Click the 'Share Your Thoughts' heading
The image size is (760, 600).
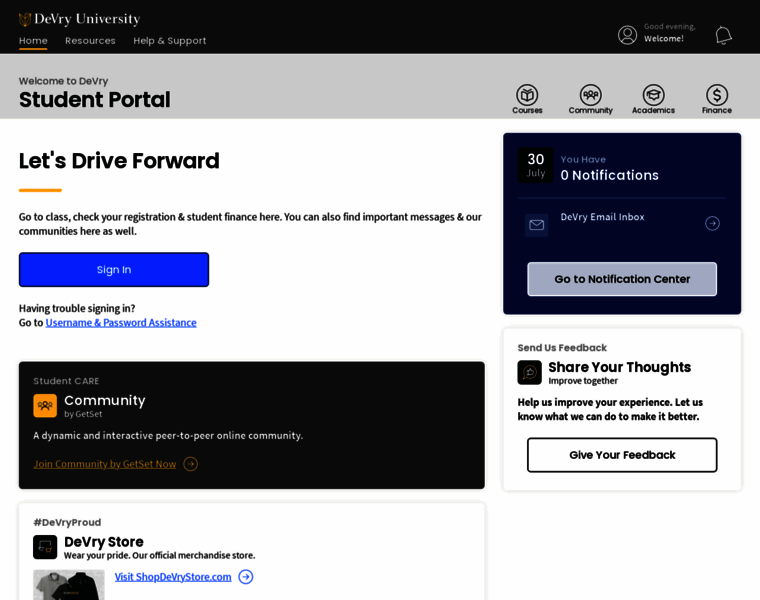pos(619,367)
